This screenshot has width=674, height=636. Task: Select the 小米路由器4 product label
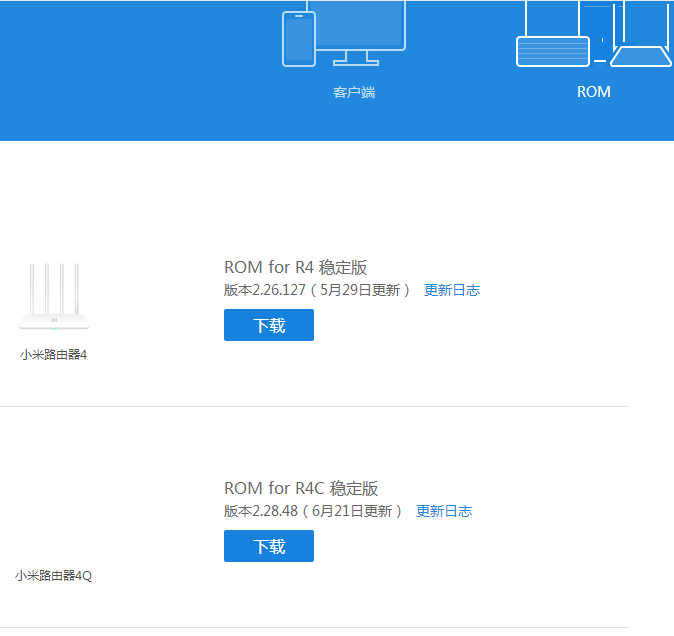(x=53, y=354)
